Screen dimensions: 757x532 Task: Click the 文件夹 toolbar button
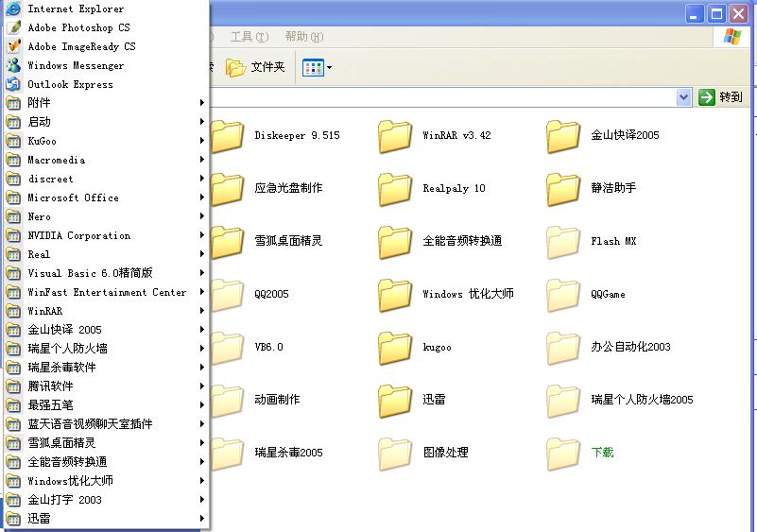(x=255, y=68)
